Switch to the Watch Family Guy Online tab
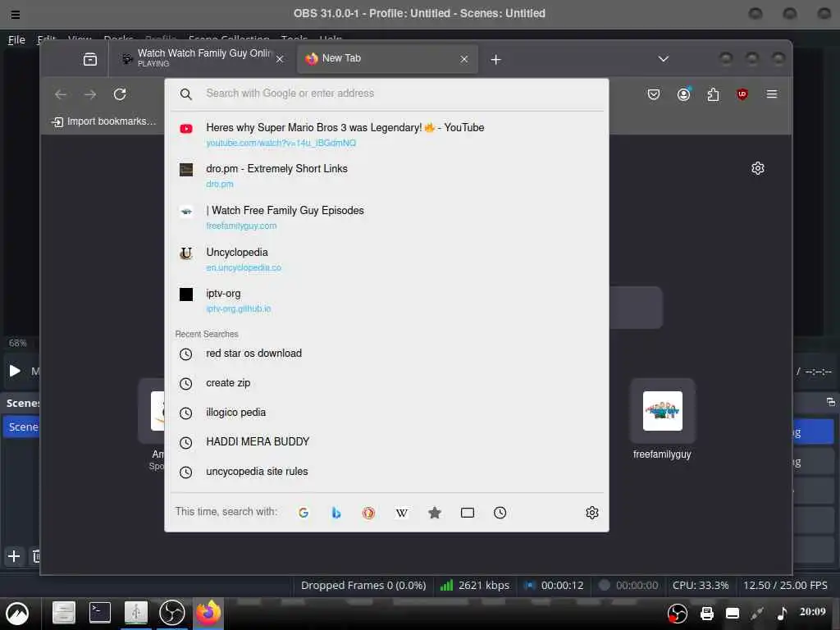This screenshot has width=840, height=630. (x=202, y=58)
